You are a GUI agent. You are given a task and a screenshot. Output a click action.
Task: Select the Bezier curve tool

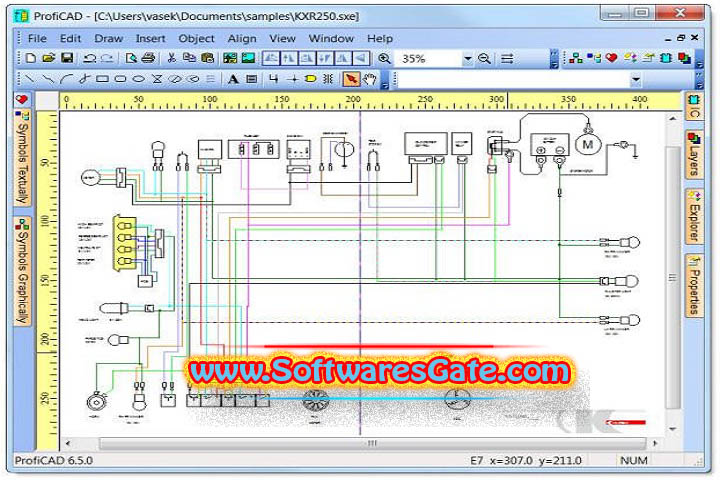click(84, 79)
